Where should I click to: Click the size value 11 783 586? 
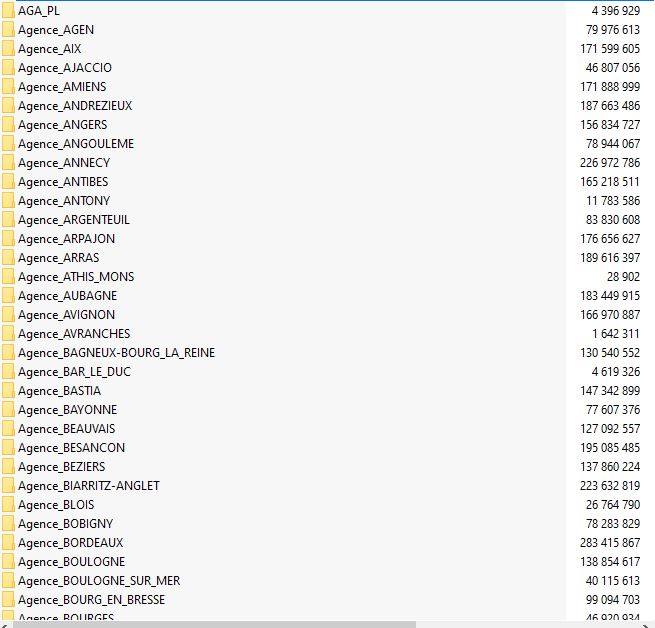coord(613,201)
